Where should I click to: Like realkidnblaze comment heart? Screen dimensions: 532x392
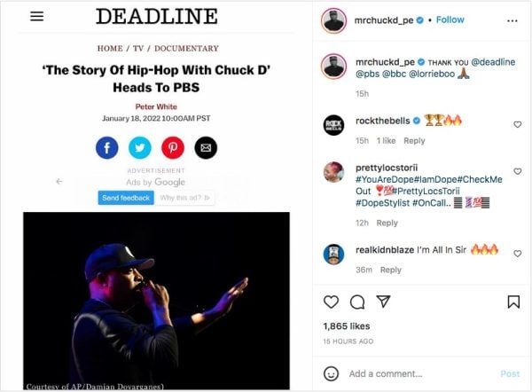pyautogui.click(x=518, y=254)
